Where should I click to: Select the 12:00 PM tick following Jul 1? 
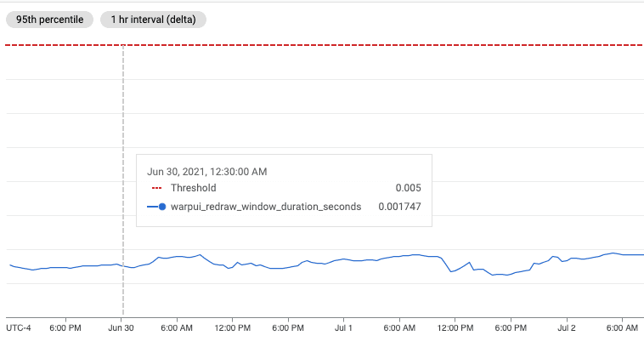pyautogui.click(x=455, y=327)
